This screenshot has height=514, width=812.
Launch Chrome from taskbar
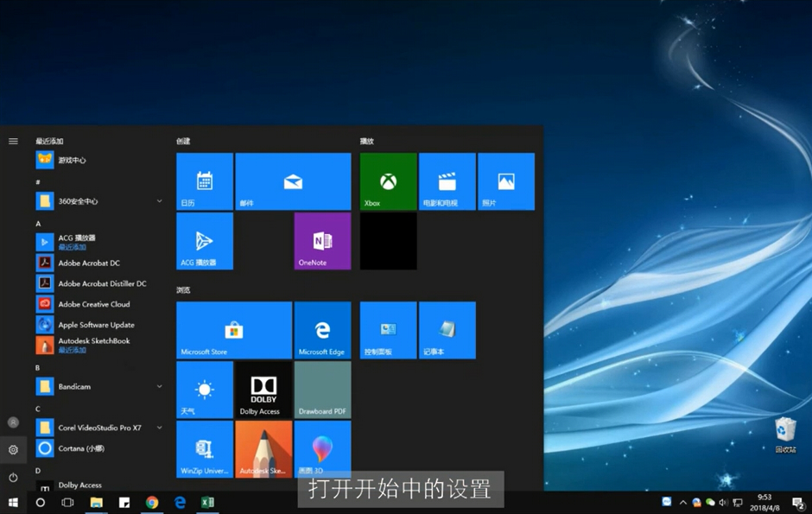[152, 502]
